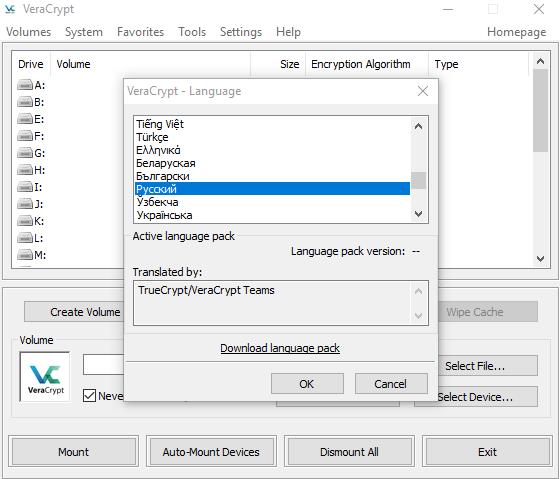Click the Wipe Cache button

(488, 312)
